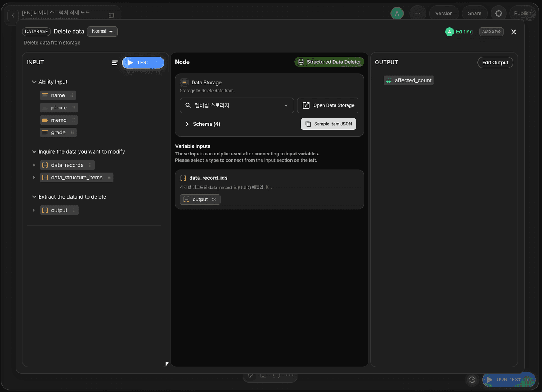
Task: Remove the connected output variable with X
Action: click(214, 200)
